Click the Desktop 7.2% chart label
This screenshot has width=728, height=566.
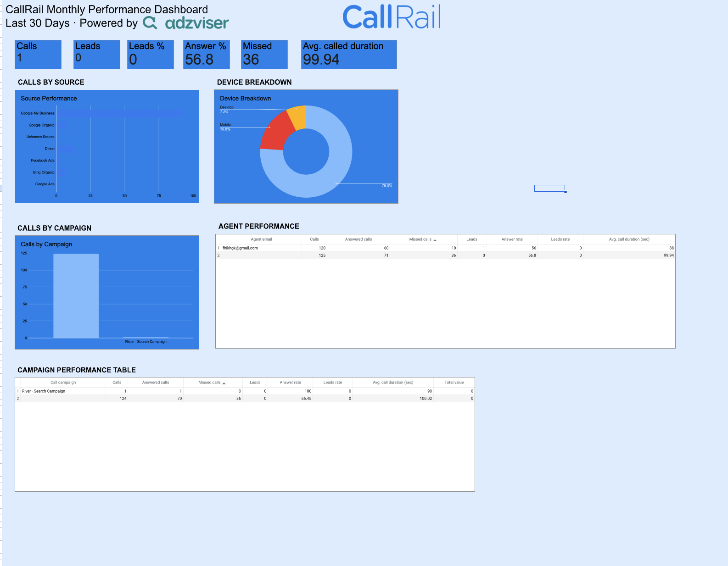227,110
